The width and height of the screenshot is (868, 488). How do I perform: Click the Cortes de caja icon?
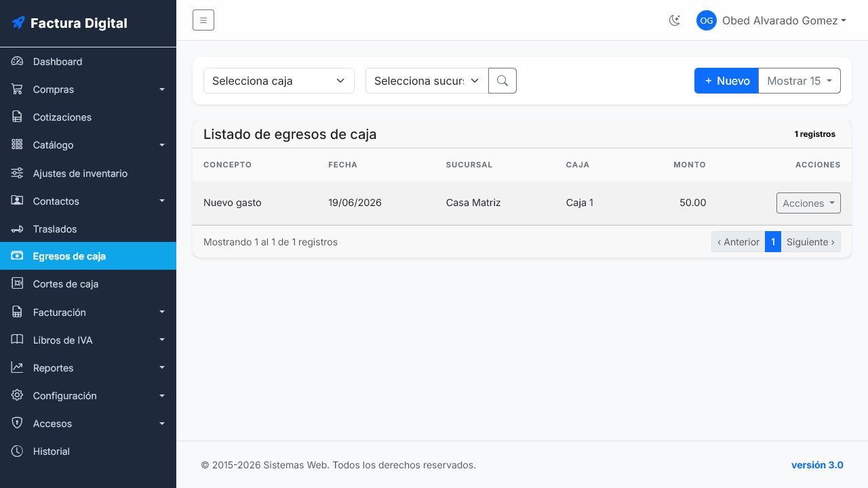pos(18,284)
